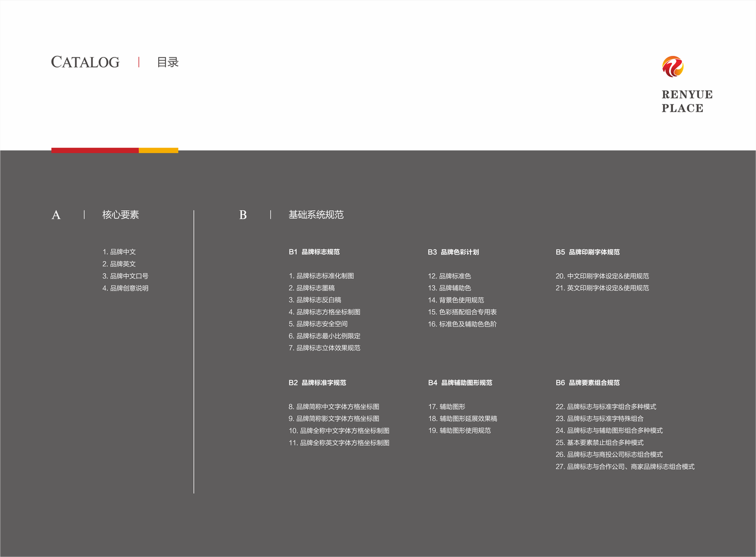Open B2 品牌标准字规范 heading
Image resolution: width=756 pixels, height=557 pixels.
pos(317,383)
